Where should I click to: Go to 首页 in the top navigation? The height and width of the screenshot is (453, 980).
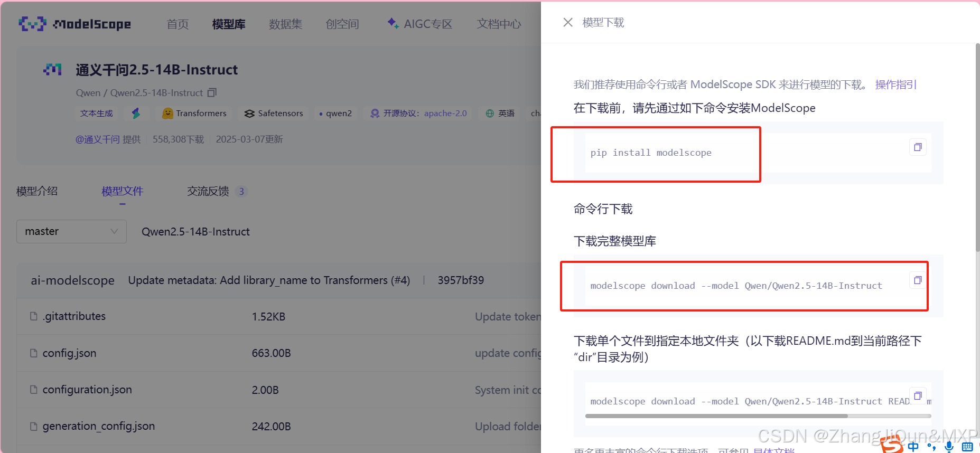pos(178,24)
